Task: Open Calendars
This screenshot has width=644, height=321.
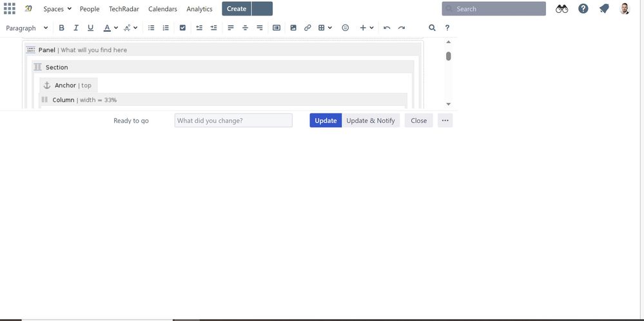Action: (162, 8)
